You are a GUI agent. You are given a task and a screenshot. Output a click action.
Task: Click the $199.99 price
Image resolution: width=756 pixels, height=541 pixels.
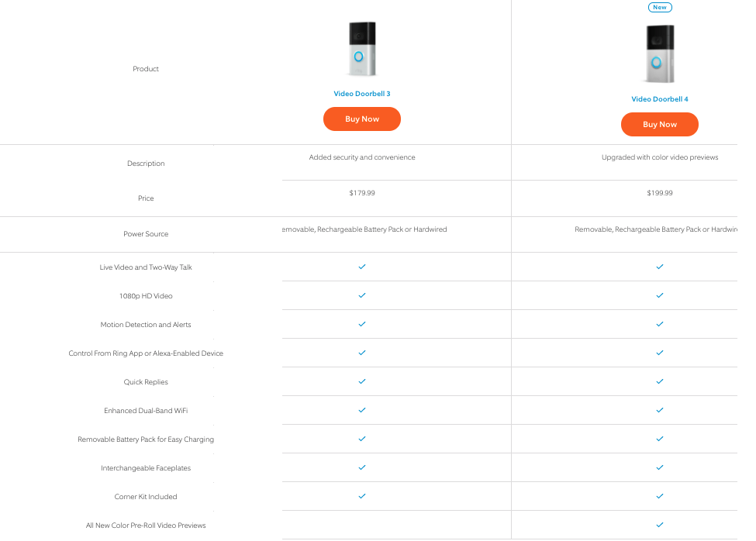pyautogui.click(x=660, y=193)
